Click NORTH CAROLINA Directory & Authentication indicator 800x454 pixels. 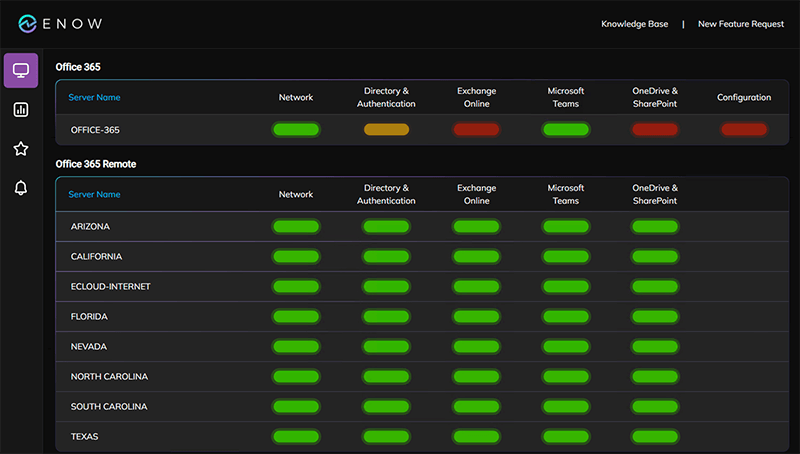click(x=386, y=377)
